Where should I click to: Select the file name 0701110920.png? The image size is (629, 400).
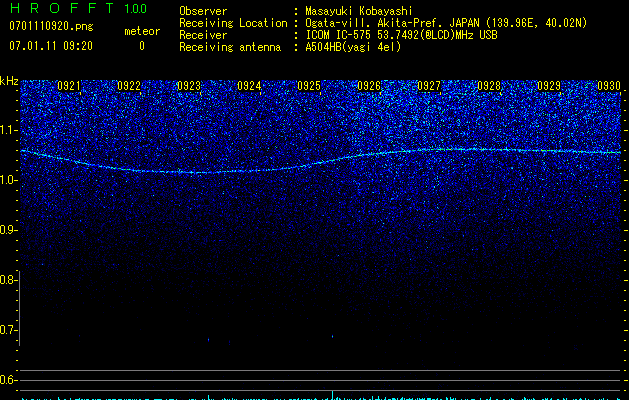coord(51,26)
